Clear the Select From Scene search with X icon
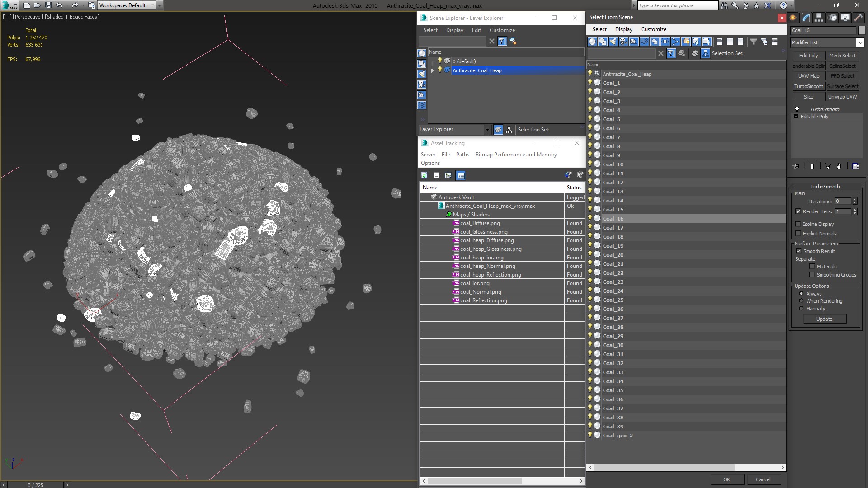 pos(660,53)
